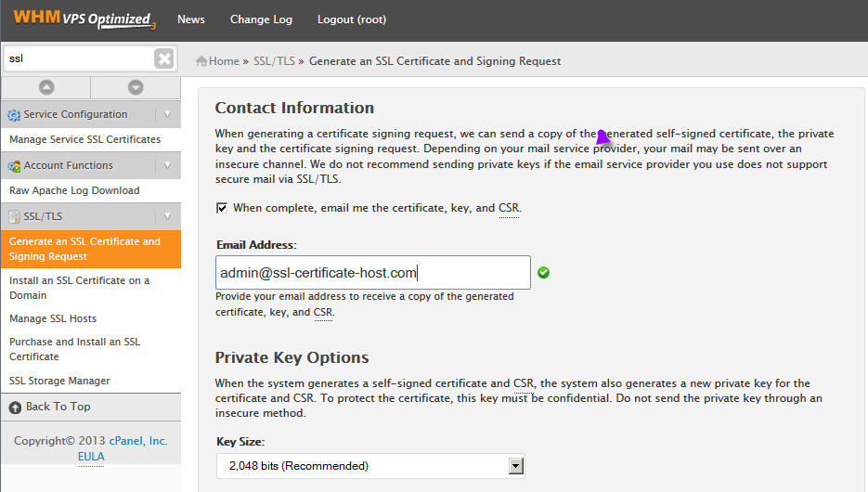Click the Email Address input field
The image size is (868, 492).
372,273
